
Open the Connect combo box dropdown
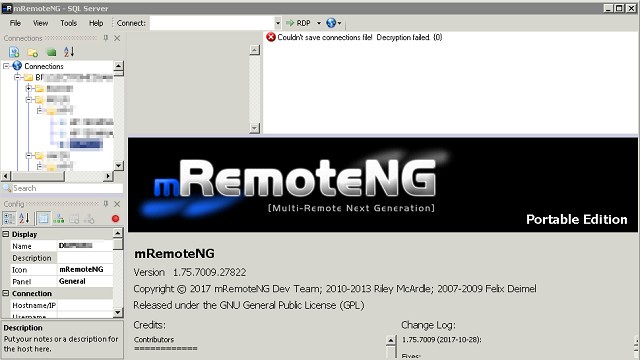[278, 23]
